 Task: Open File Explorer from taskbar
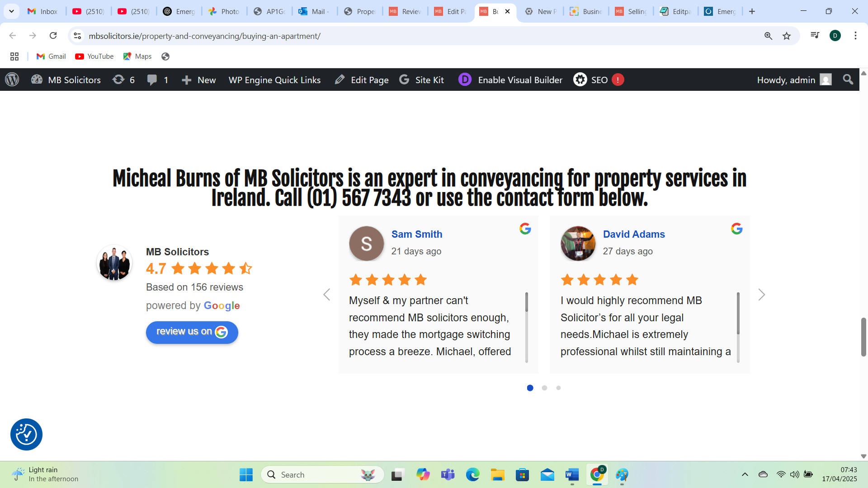click(x=497, y=474)
